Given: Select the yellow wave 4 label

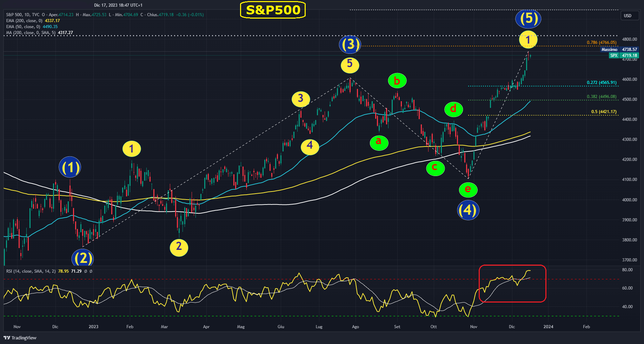Looking at the screenshot, I should (x=310, y=146).
